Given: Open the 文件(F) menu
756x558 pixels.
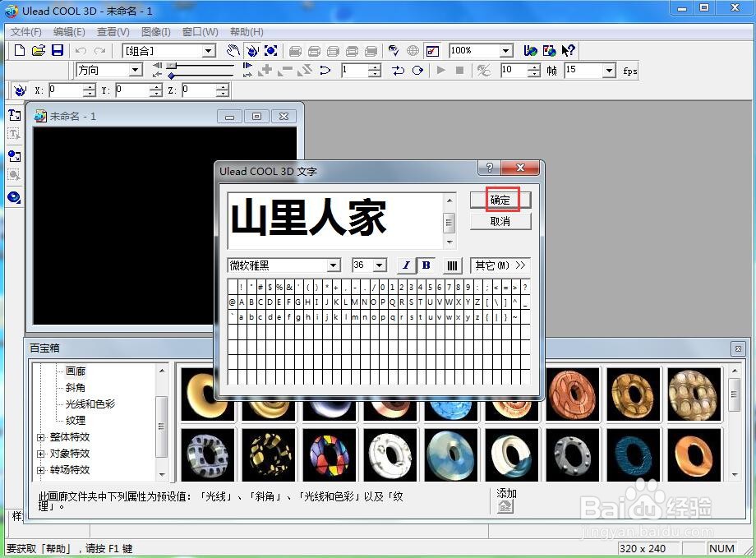Looking at the screenshot, I should 26,32.
